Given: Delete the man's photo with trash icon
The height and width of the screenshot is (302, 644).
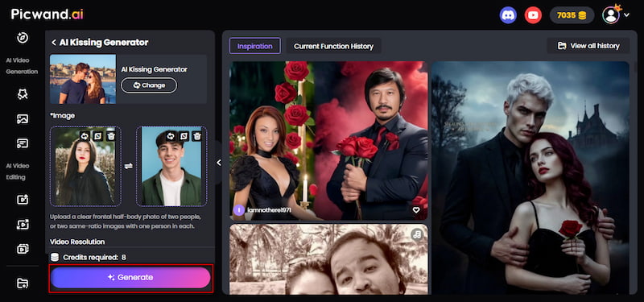Looking at the screenshot, I should coord(196,135).
